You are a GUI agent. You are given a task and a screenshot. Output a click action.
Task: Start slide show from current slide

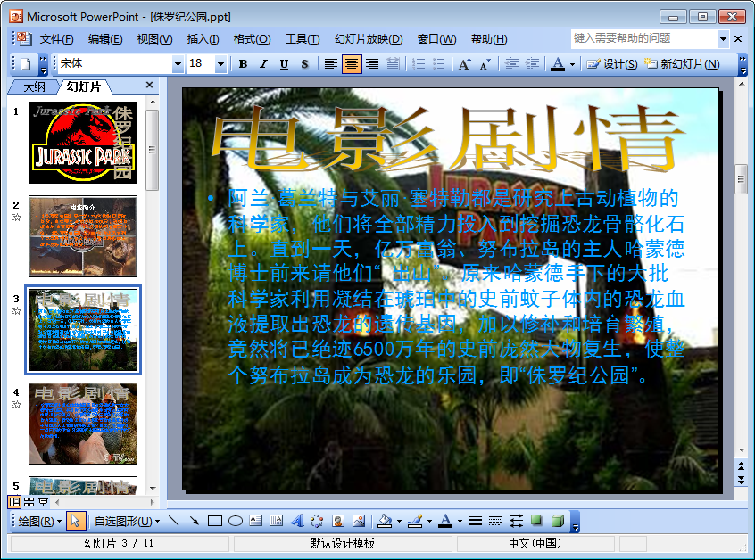(x=44, y=502)
